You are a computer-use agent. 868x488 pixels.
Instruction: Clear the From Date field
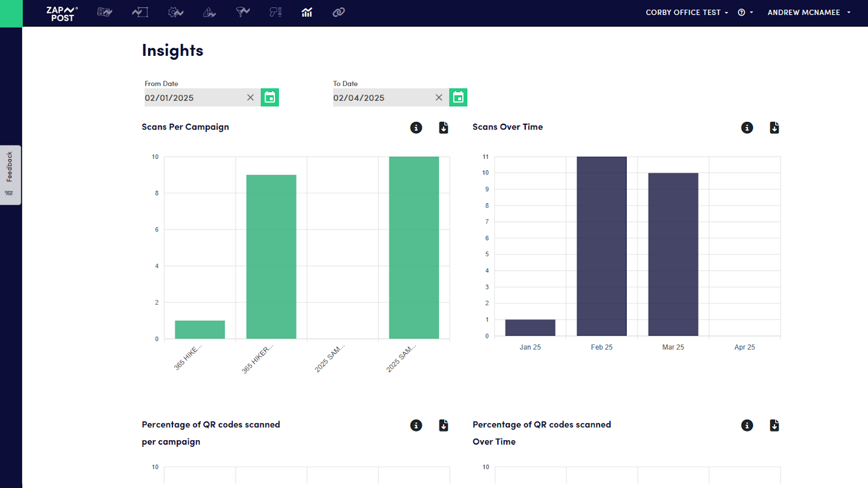tap(250, 98)
